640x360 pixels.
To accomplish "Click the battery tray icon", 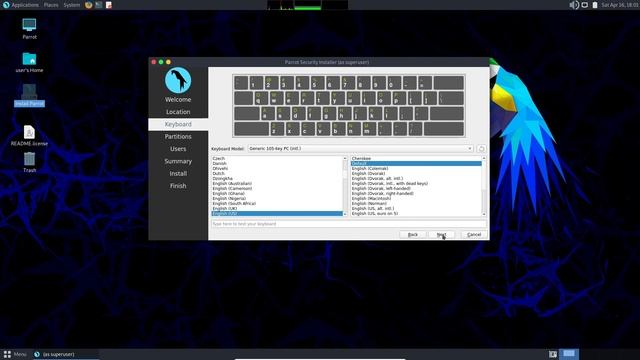I will click(595, 5).
